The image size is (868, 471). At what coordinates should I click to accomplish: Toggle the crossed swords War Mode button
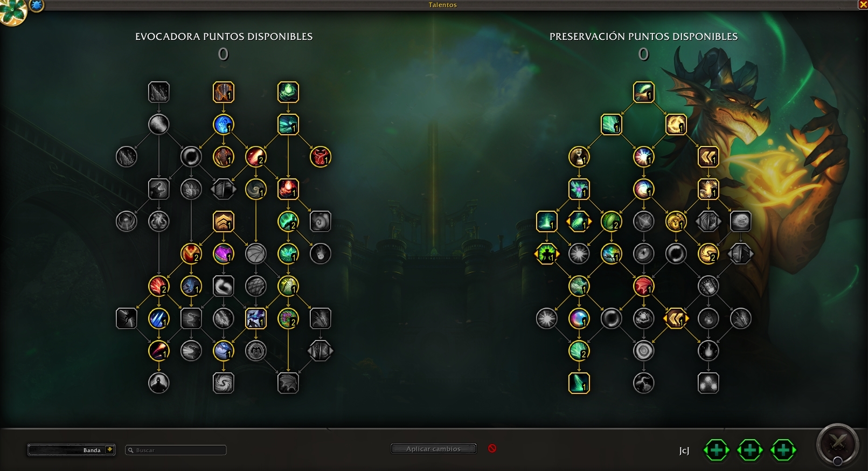(x=837, y=445)
